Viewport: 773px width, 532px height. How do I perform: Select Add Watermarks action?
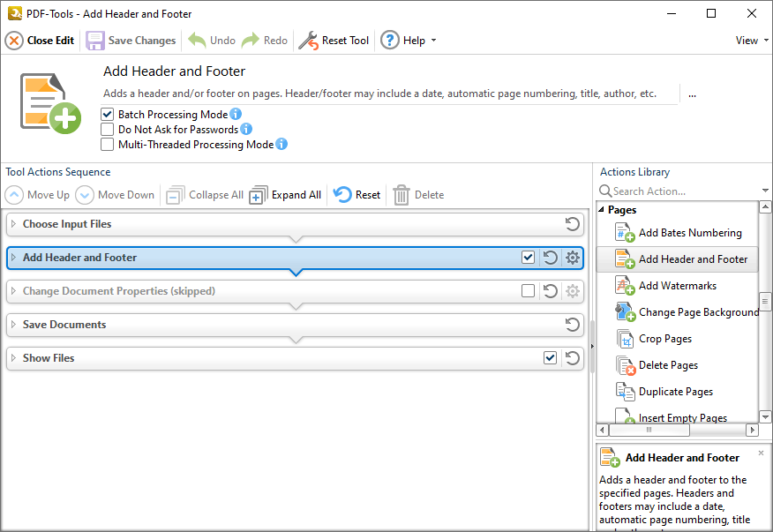678,286
